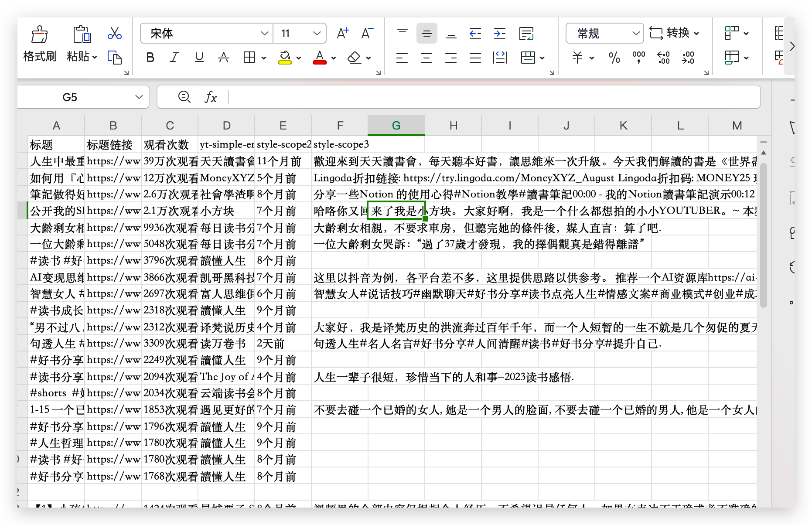Click the decrease decimal places icon
The image size is (812, 525).
(x=688, y=58)
